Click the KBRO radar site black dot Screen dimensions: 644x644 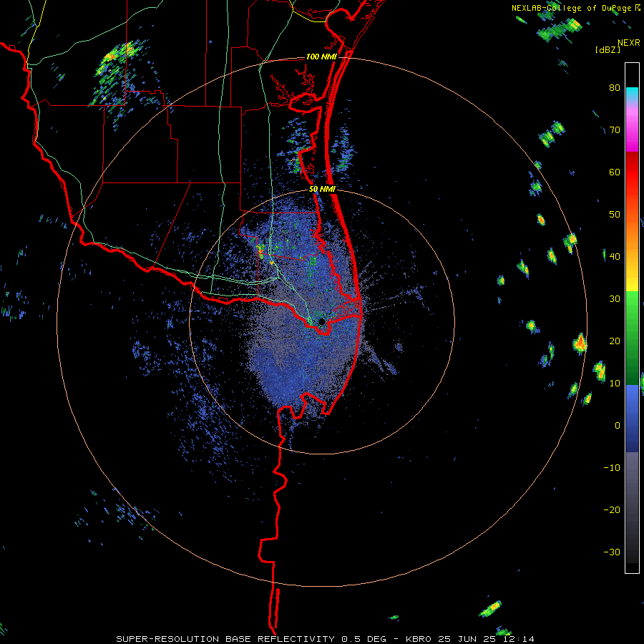322,321
